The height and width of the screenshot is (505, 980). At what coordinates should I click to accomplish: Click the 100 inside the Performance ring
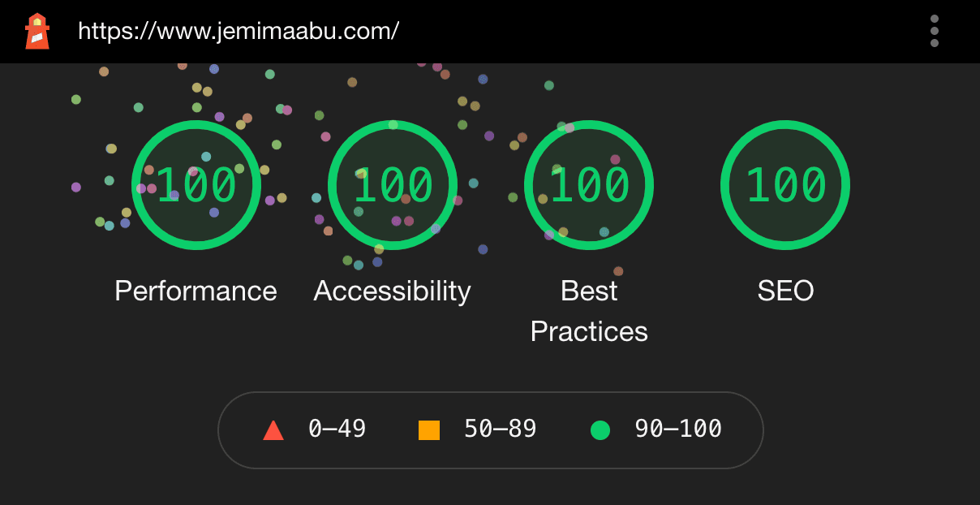pyautogui.click(x=196, y=184)
